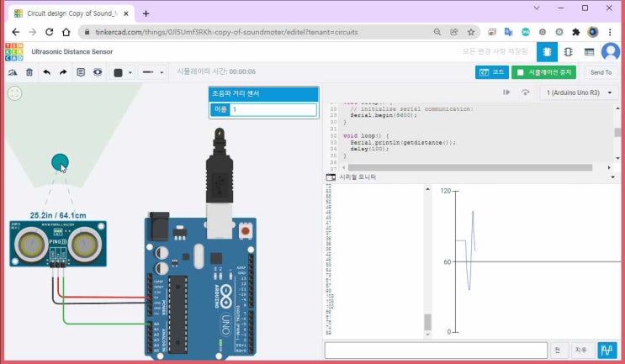625x364 pixels.
Task: Open a new browser tab
Action: (x=146, y=13)
